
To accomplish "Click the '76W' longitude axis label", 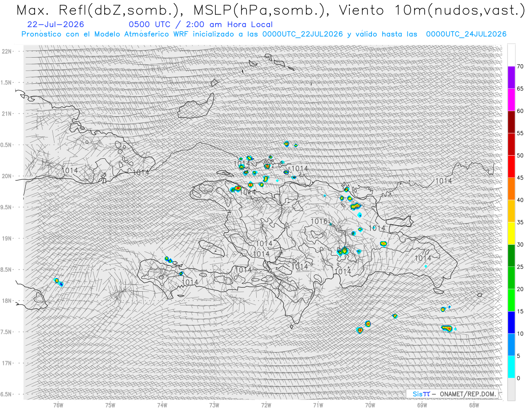I will pos(58,406).
